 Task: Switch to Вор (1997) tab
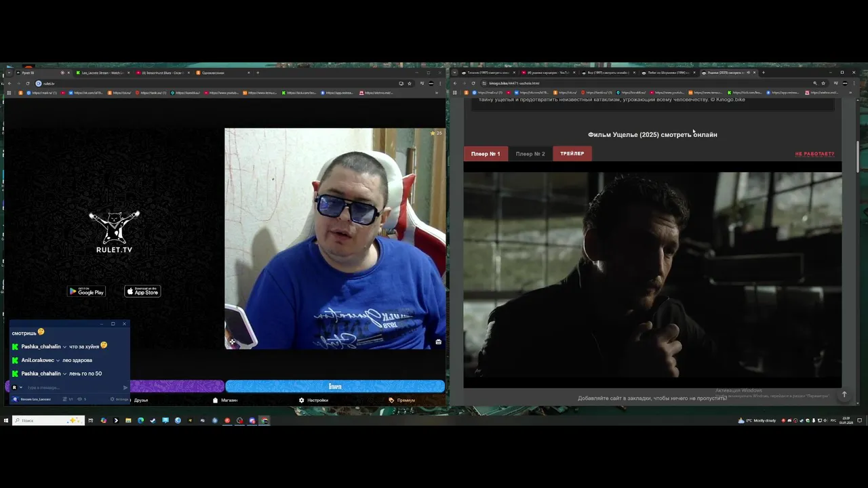608,73
